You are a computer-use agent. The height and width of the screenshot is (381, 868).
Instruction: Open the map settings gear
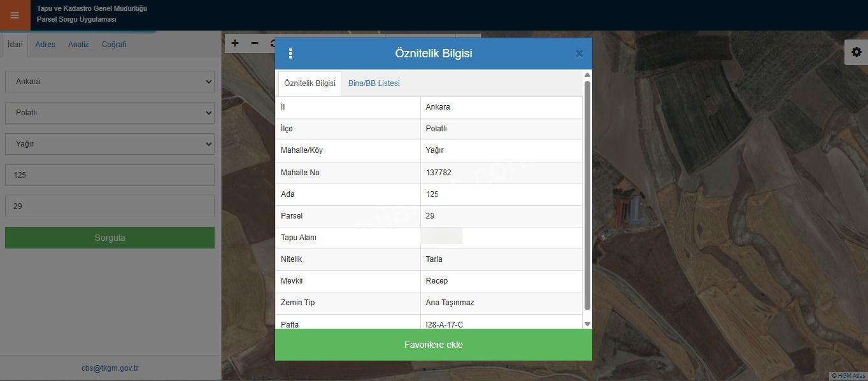856,52
